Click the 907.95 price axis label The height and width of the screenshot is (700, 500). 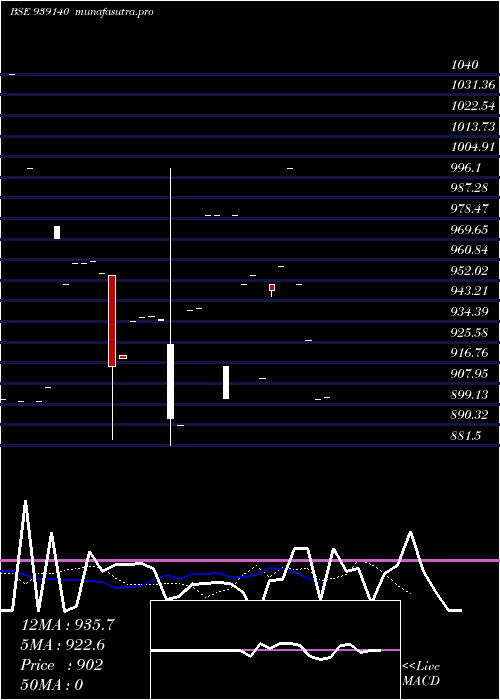point(470,374)
